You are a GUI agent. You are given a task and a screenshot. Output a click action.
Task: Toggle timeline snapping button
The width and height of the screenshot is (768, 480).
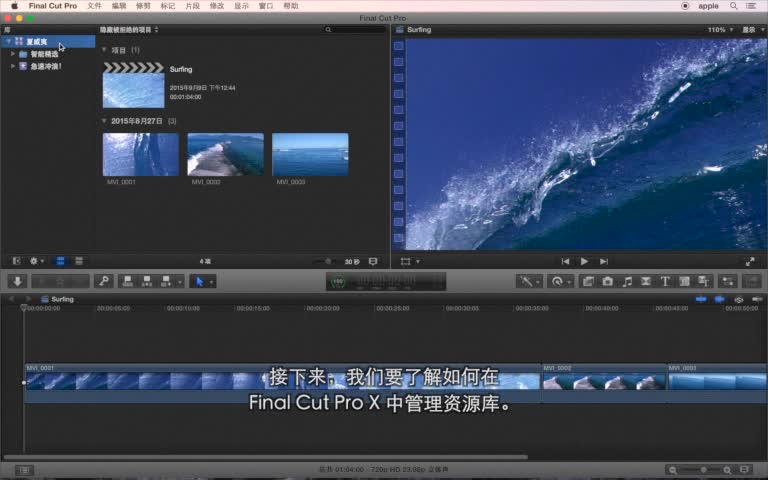[757, 299]
